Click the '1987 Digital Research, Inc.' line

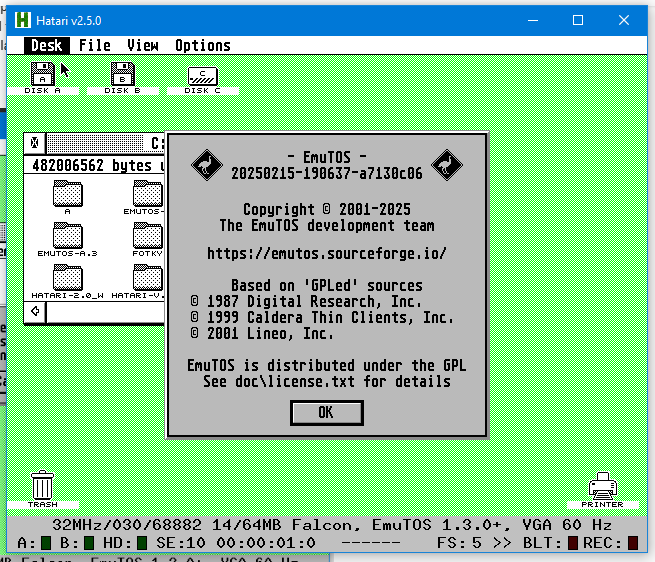tap(306, 301)
